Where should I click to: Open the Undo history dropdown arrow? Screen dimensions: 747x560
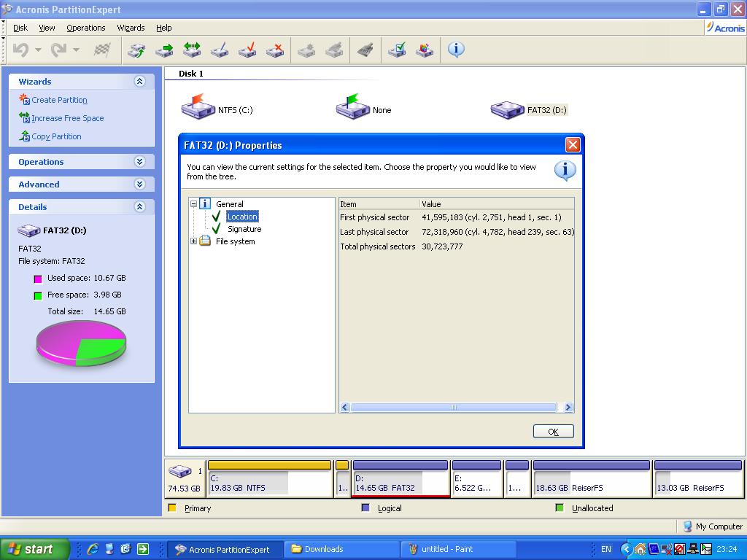pyautogui.click(x=38, y=50)
